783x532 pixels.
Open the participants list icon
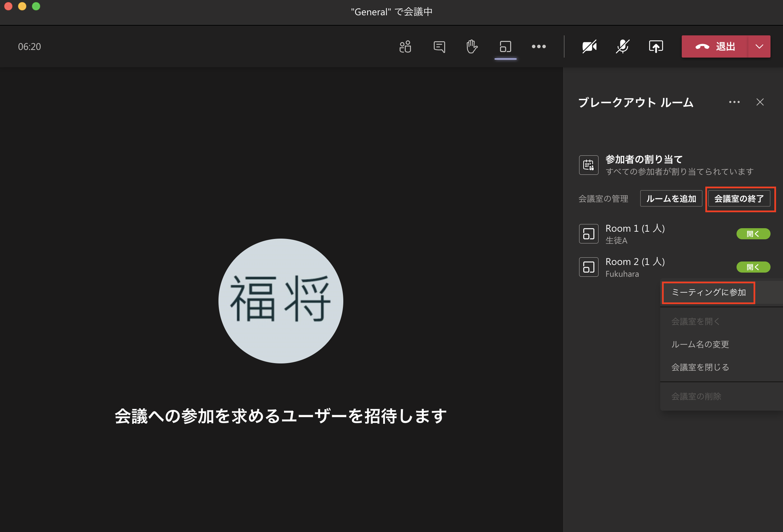(x=405, y=46)
